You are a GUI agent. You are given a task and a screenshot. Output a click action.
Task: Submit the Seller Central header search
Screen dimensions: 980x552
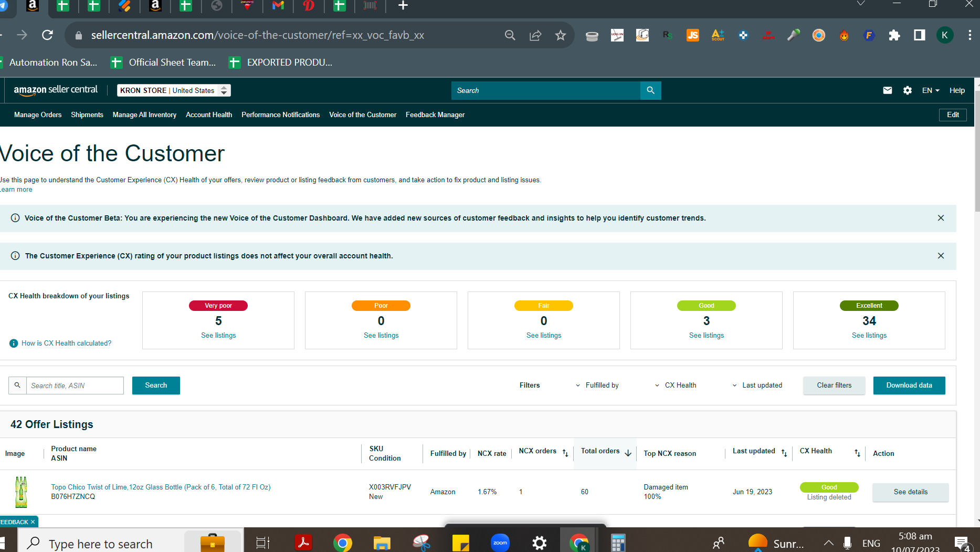point(651,90)
